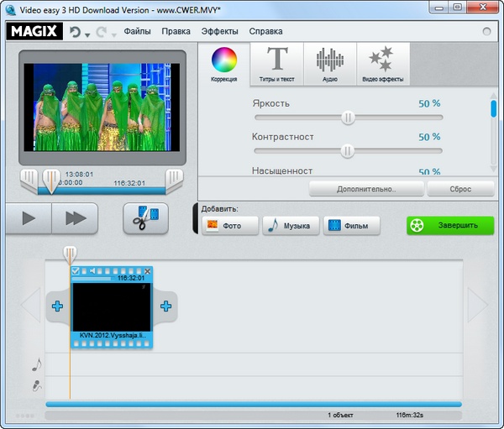Click the scissors cut tool button
This screenshot has height=429, width=504.
click(145, 218)
